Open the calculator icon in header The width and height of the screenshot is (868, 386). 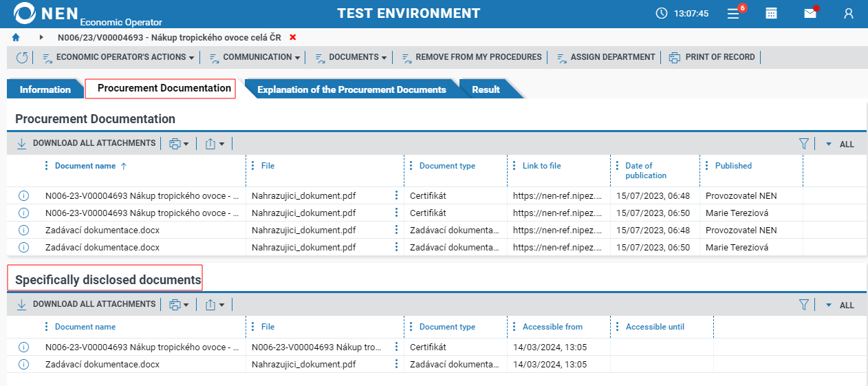[772, 14]
